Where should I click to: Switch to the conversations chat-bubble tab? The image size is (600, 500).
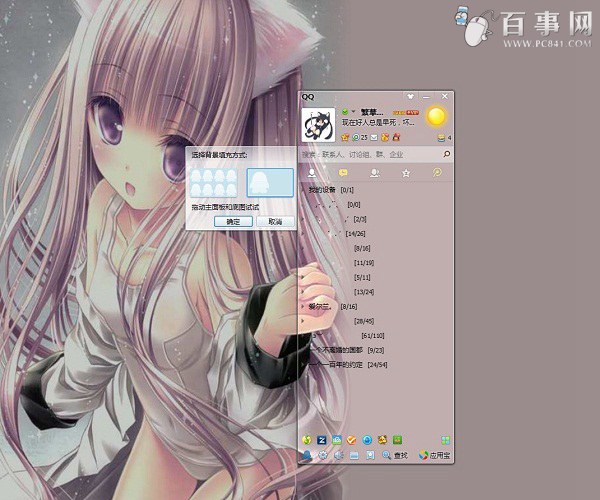click(342, 173)
